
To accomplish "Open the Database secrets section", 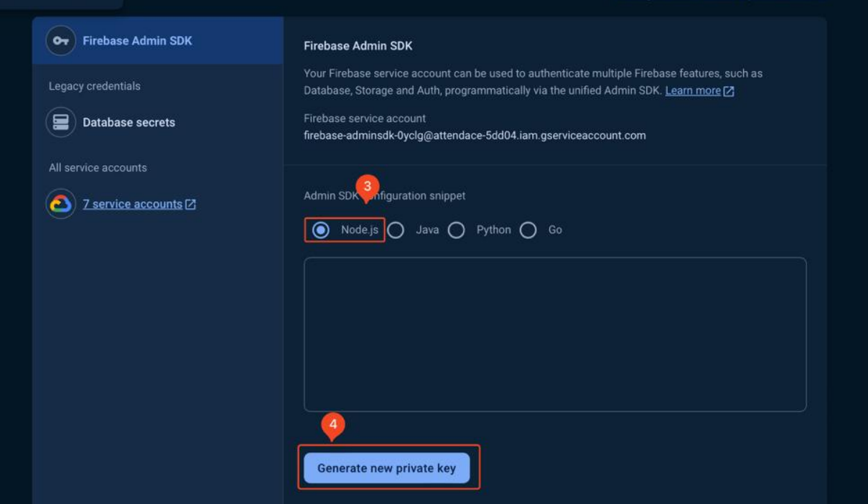I will tap(129, 122).
